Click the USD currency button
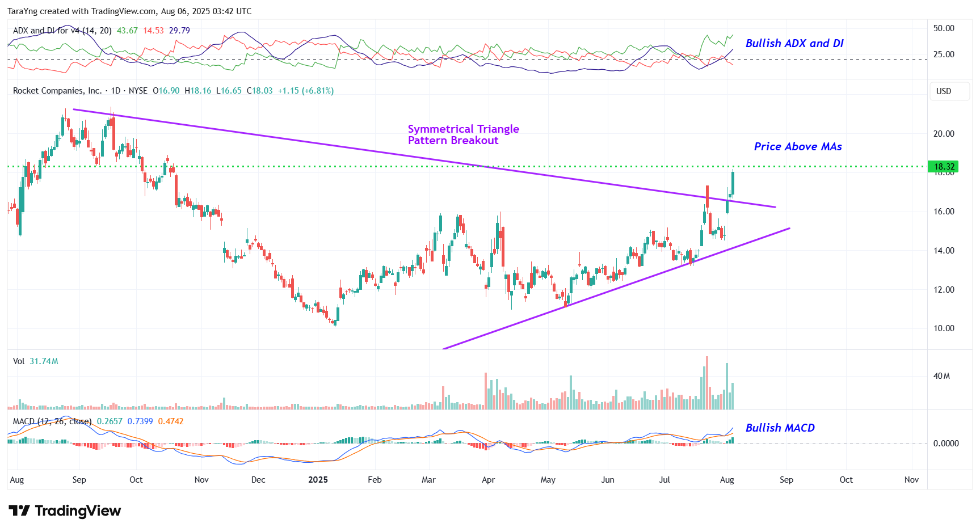Image resolution: width=980 pixels, height=532 pixels. pos(949,91)
